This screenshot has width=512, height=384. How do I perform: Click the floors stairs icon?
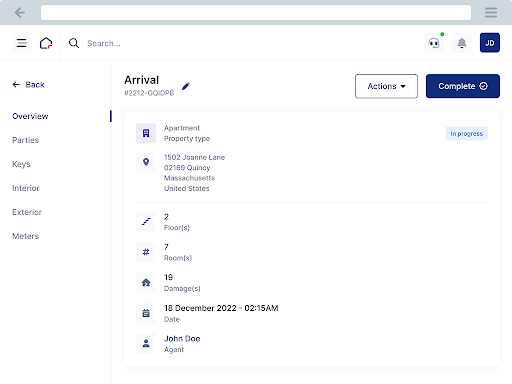[x=146, y=222]
